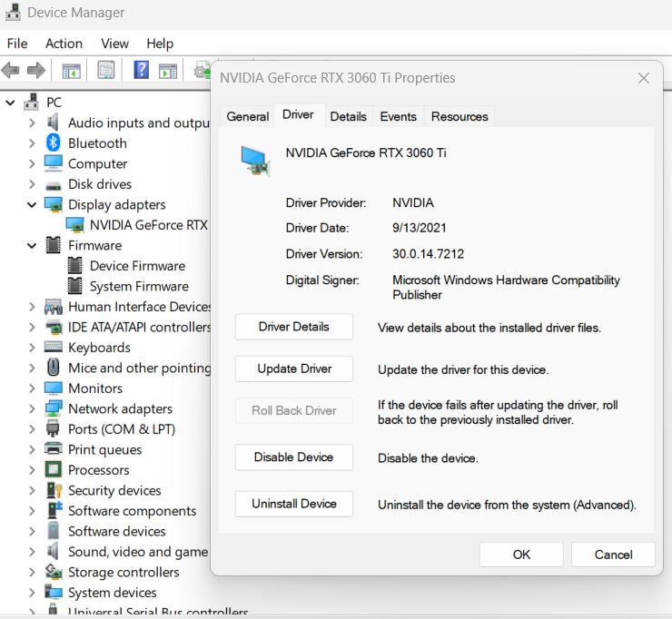Expand the Bluetooth category
672x619 pixels.
point(32,143)
